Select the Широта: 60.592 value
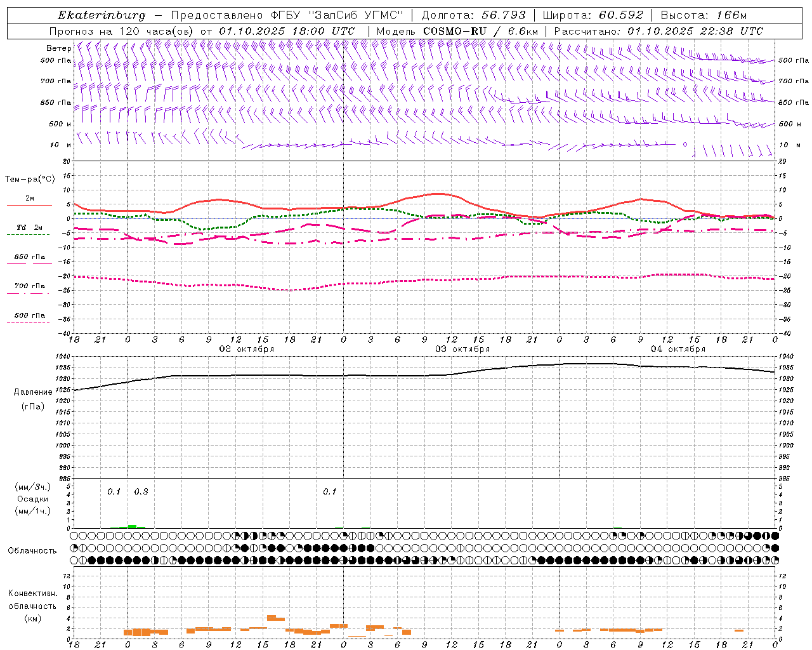The image size is (812, 650). [x=593, y=15]
